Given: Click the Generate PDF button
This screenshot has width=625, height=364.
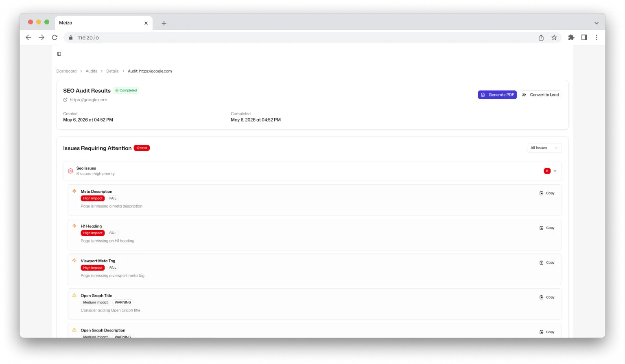Looking at the screenshot, I should [x=497, y=95].
